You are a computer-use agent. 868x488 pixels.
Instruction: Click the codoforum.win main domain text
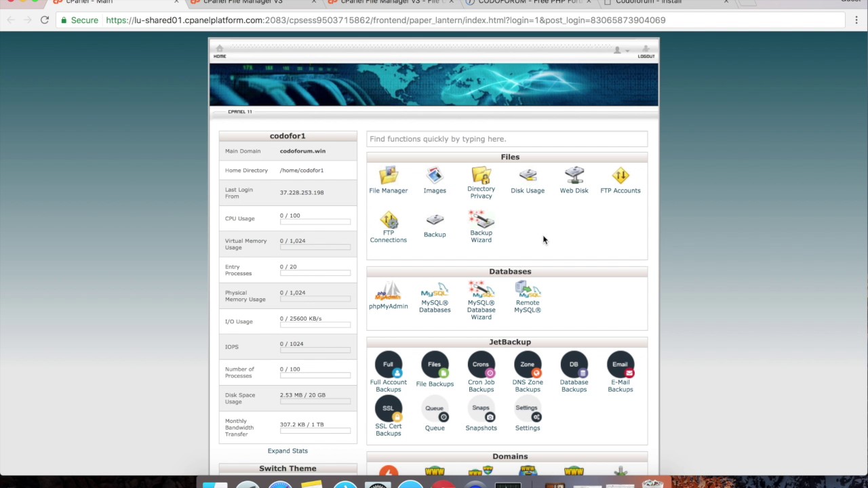point(302,151)
